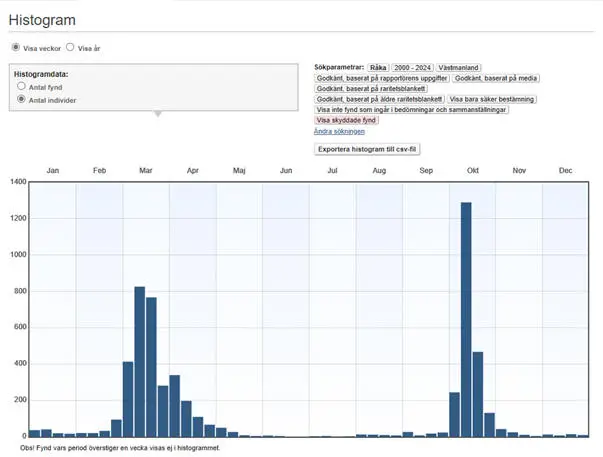This screenshot has width=603, height=457.
Task: Click "Godkänt, baserat på äldre raritetsblankett" tag
Action: tap(379, 99)
